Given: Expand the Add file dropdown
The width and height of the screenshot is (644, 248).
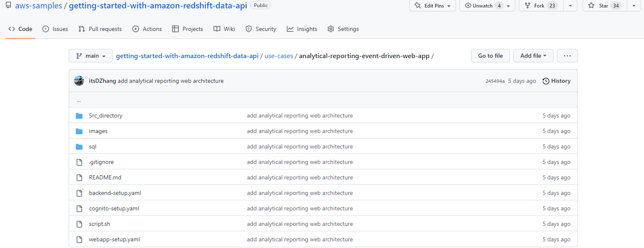Looking at the screenshot, I should (x=533, y=56).
